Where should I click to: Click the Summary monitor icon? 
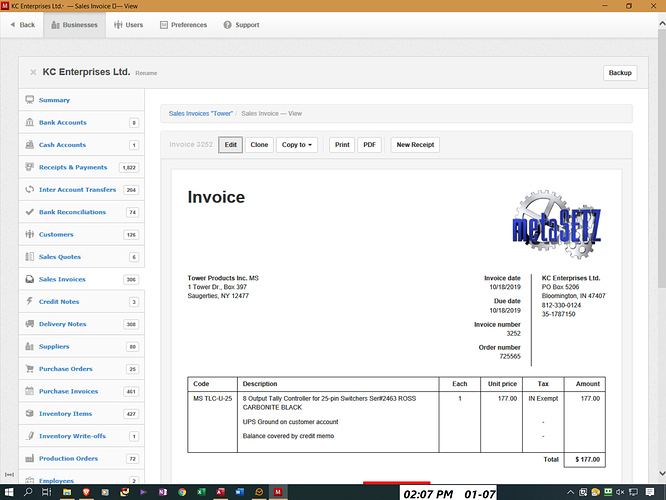click(x=29, y=100)
